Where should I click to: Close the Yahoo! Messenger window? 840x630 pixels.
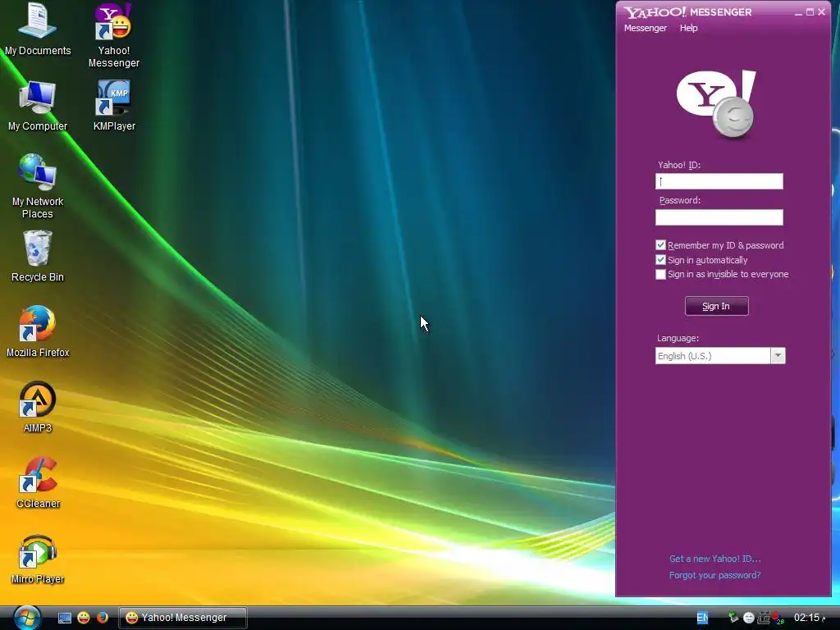coord(822,12)
